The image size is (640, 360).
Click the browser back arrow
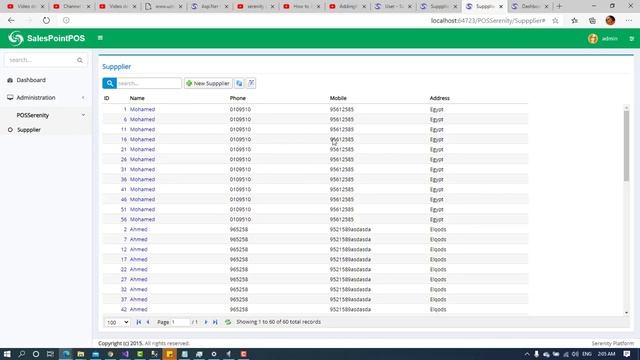[11, 20]
